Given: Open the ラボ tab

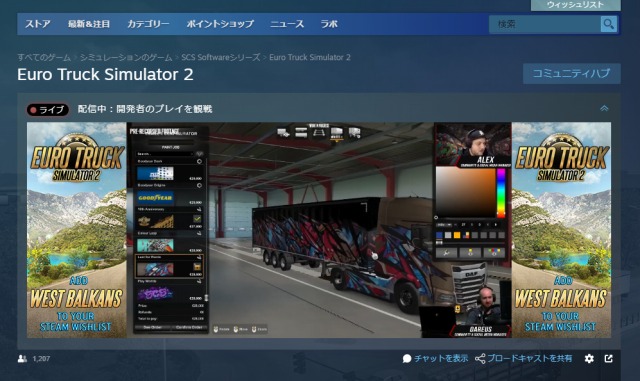Looking at the screenshot, I should pyautogui.click(x=329, y=24).
